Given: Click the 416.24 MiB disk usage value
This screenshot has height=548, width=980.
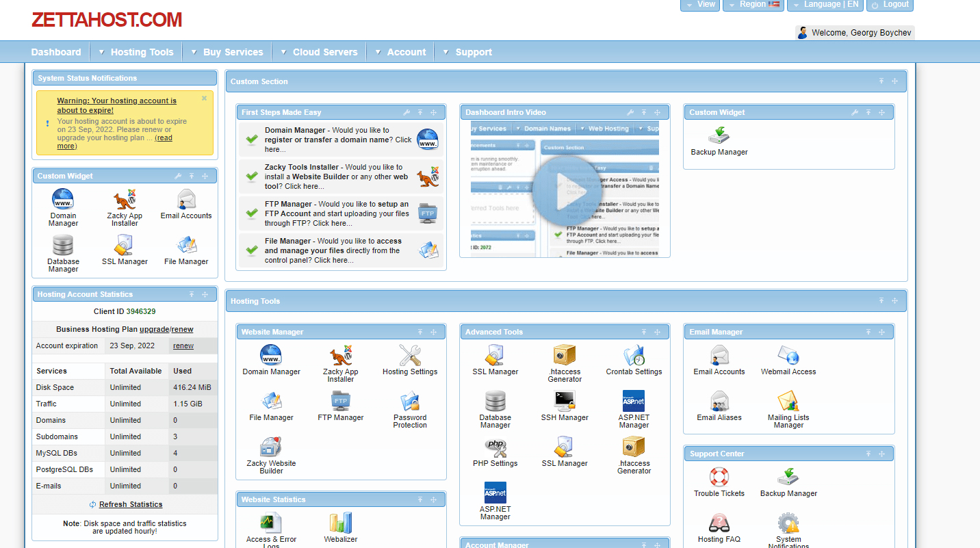Looking at the screenshot, I should point(192,387).
